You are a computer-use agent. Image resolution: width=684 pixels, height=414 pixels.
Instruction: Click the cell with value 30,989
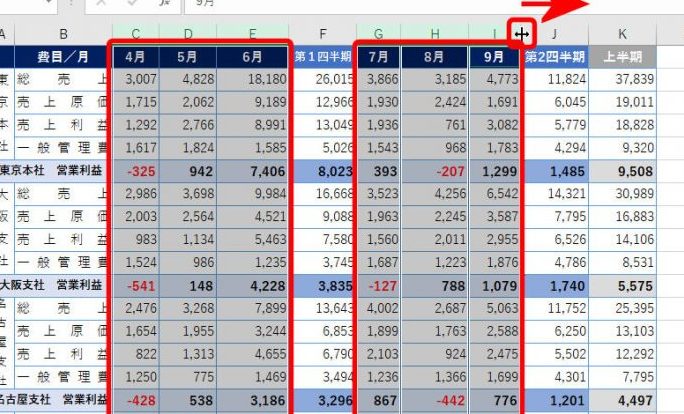pos(622,194)
